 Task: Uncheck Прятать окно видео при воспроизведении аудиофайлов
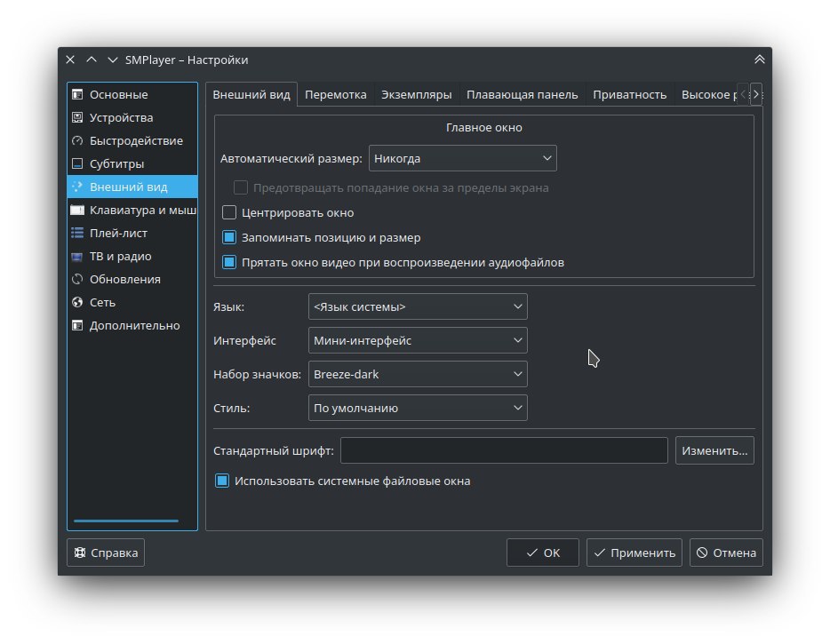(x=229, y=262)
